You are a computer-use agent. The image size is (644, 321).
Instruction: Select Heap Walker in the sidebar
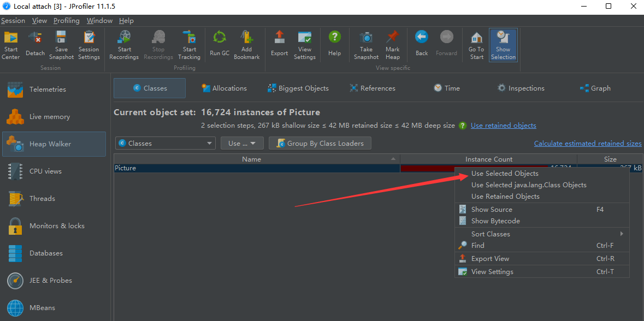[54, 144]
